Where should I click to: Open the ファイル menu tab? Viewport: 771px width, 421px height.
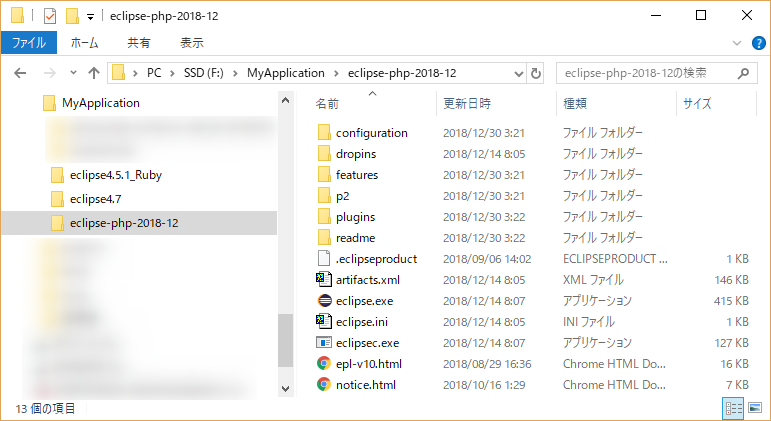pos(29,43)
